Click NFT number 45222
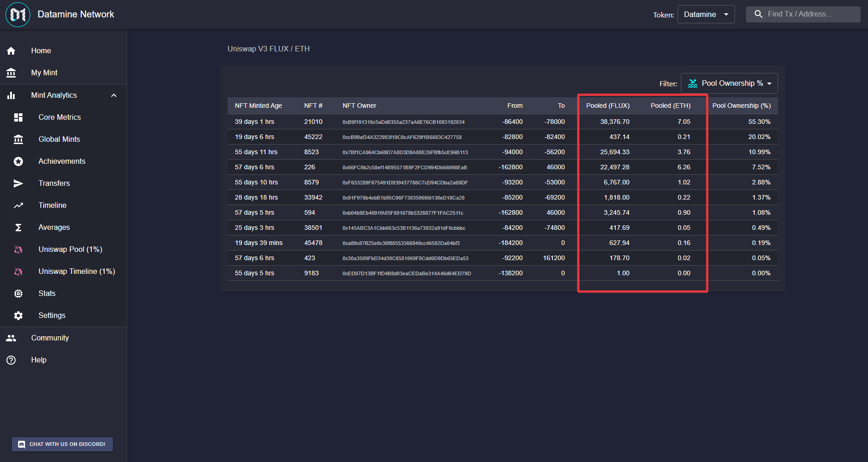Viewport: 868px width, 462px height. point(313,137)
